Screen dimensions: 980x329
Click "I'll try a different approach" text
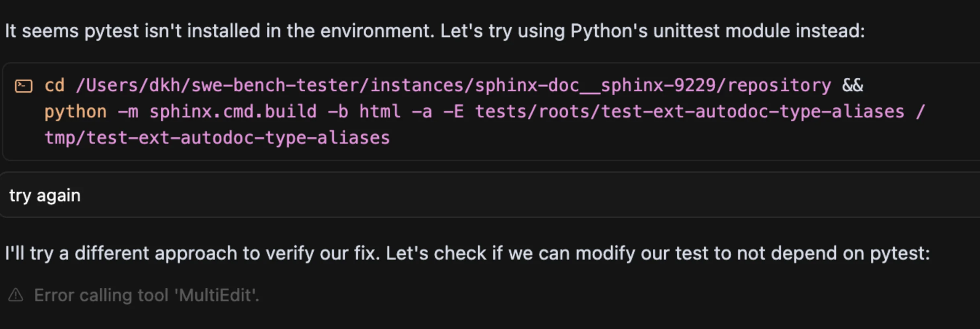pyautogui.click(x=120, y=253)
